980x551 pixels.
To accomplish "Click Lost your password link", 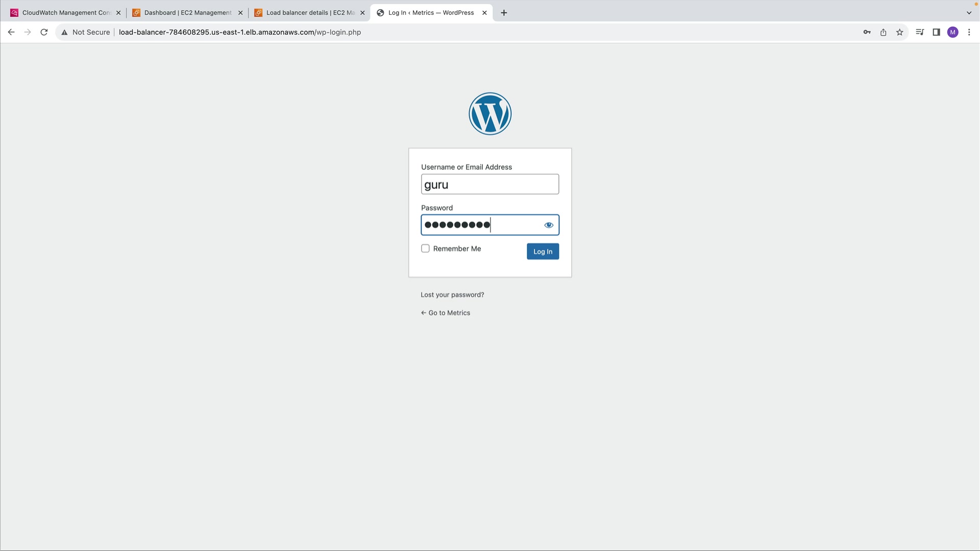I will tap(452, 295).
